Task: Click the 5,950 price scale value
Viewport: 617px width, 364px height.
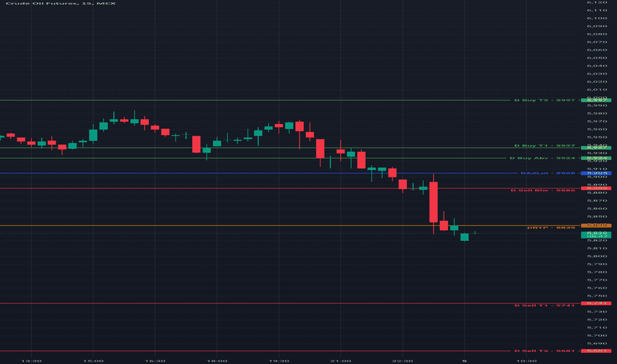Action: coord(597,138)
